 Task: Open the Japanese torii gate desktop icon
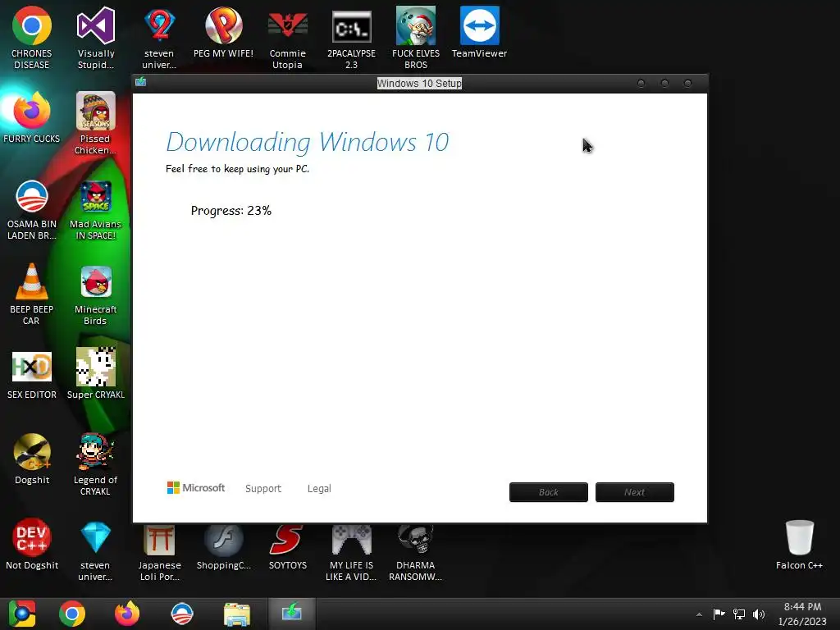pyautogui.click(x=159, y=540)
